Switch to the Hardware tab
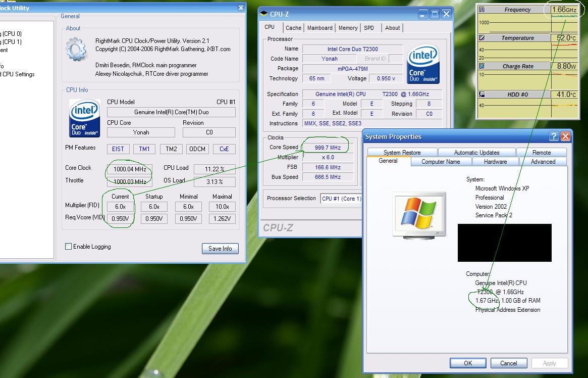The width and height of the screenshot is (588, 378). tap(495, 162)
